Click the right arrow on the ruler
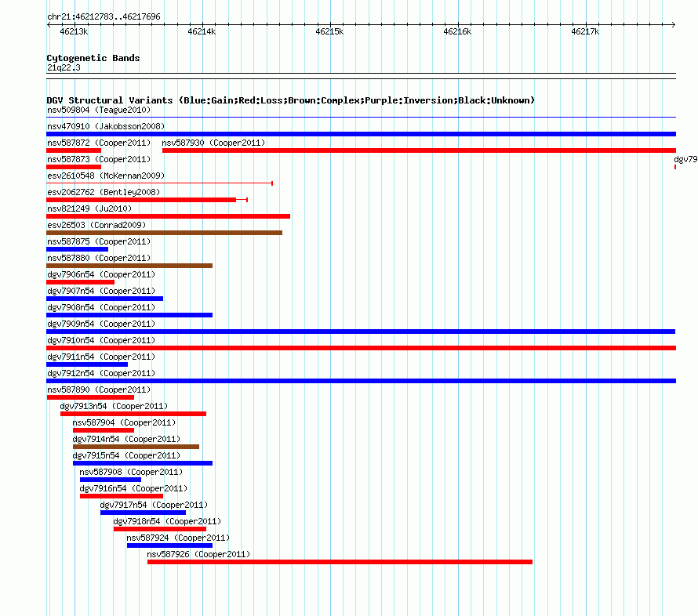The width and height of the screenshot is (698, 616). 674,24
